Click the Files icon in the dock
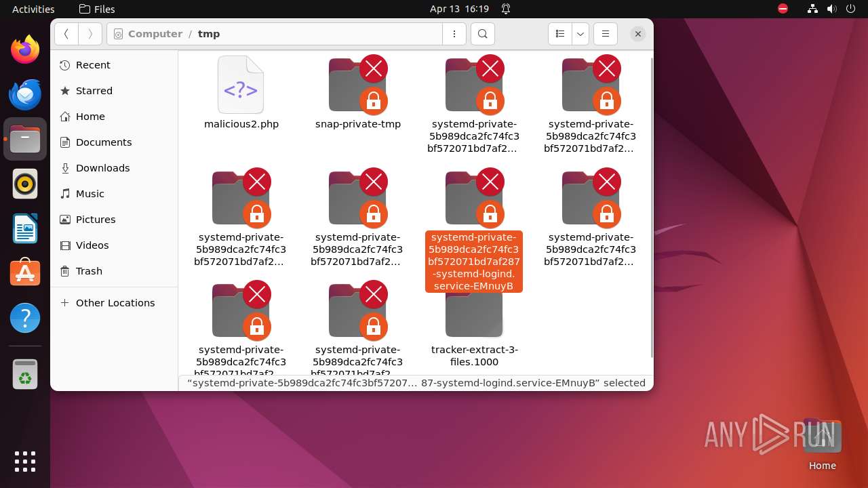Image resolution: width=868 pixels, height=488 pixels. point(25,139)
